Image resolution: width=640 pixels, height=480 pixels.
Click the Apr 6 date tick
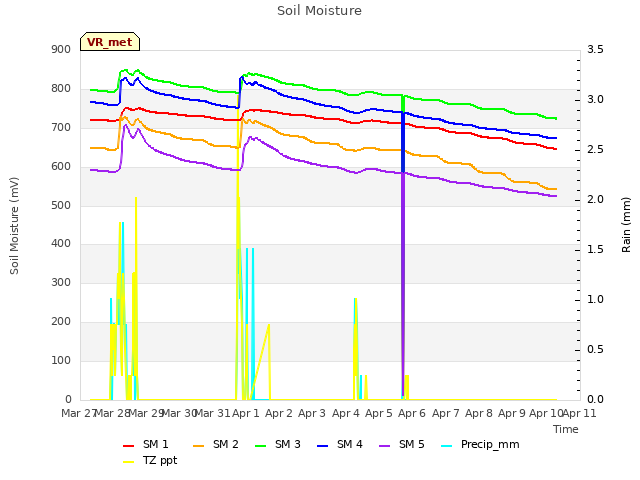pyautogui.click(x=412, y=413)
